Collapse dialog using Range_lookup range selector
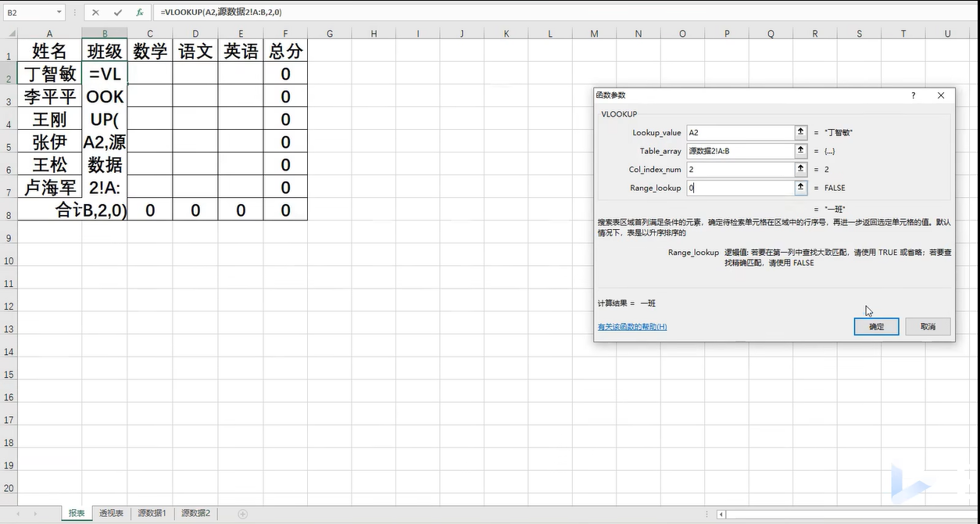This screenshot has height=524, width=980. (801, 188)
